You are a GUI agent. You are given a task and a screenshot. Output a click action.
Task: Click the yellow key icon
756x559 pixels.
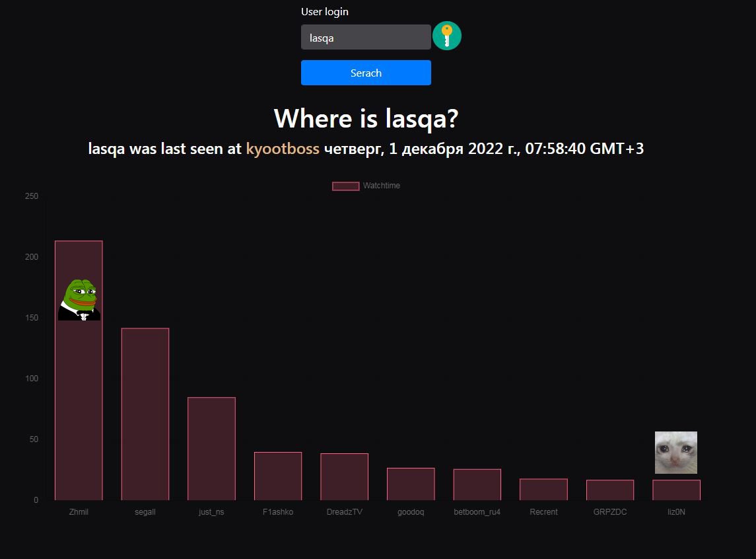446,36
